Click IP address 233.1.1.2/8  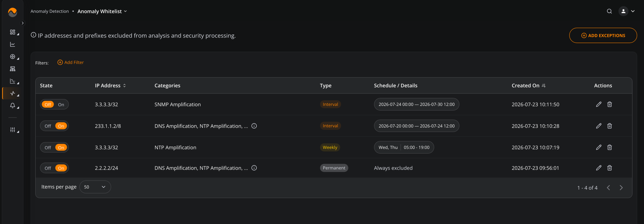click(x=108, y=126)
